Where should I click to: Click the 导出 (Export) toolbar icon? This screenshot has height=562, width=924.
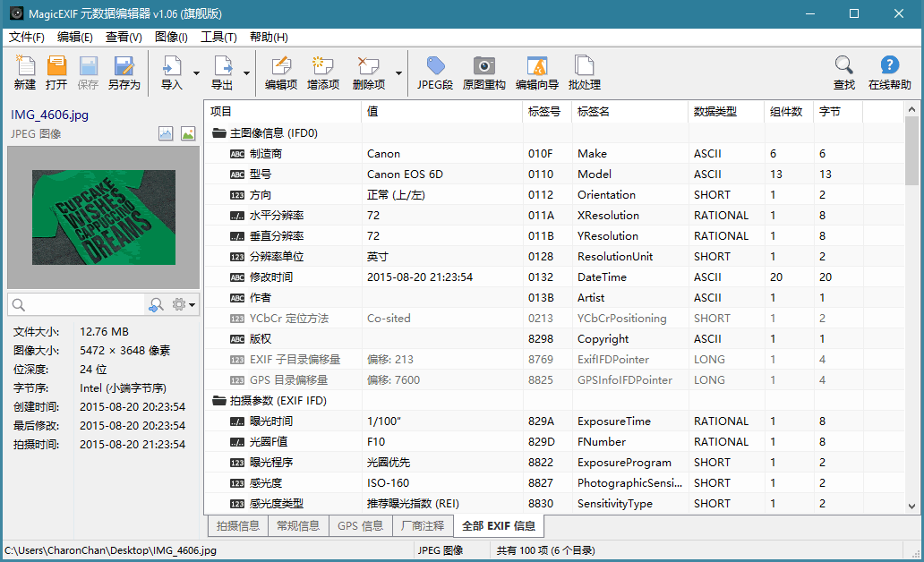(x=222, y=65)
